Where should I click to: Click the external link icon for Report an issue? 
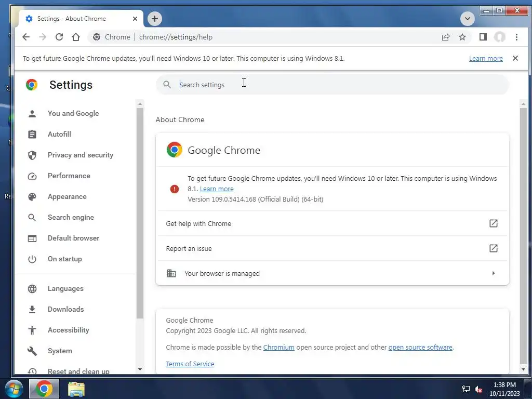click(x=494, y=248)
